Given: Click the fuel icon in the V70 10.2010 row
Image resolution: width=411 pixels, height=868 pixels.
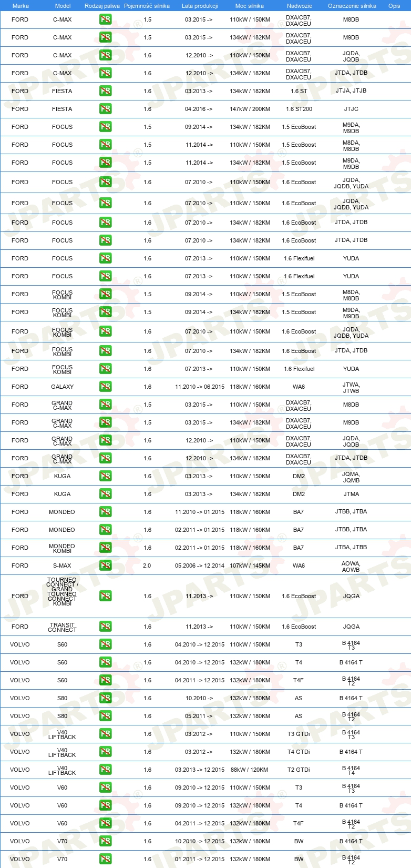Looking at the screenshot, I should click(x=106, y=841).
